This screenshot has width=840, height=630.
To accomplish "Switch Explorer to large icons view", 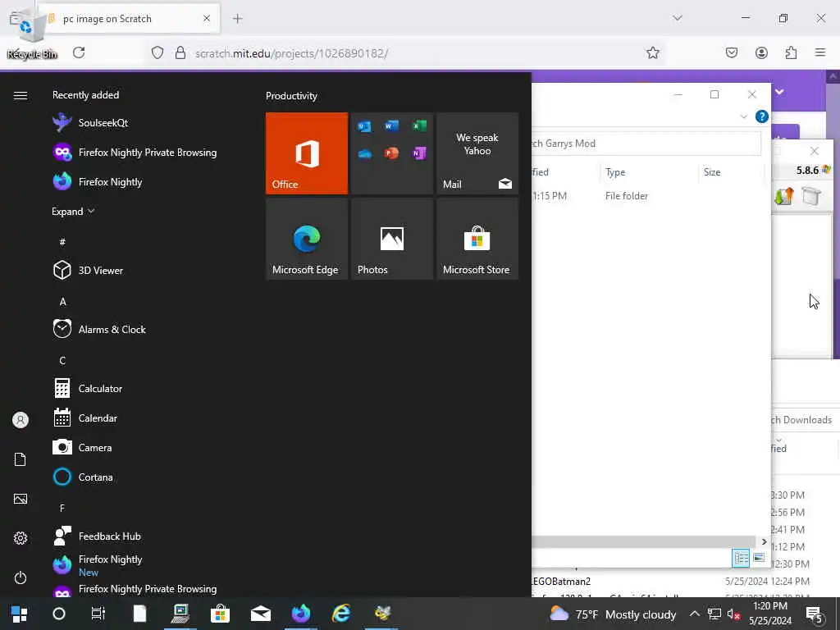I will [x=759, y=558].
